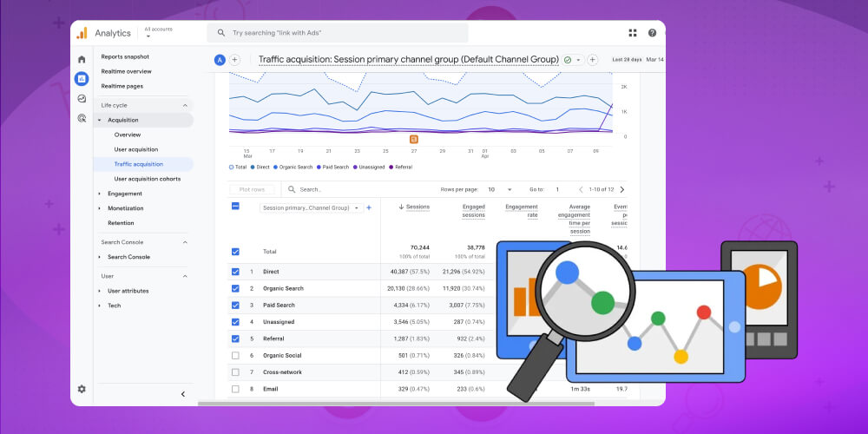Image resolution: width=868 pixels, height=434 pixels.
Task: Open the Last 28 days date picker
Action: [627, 60]
